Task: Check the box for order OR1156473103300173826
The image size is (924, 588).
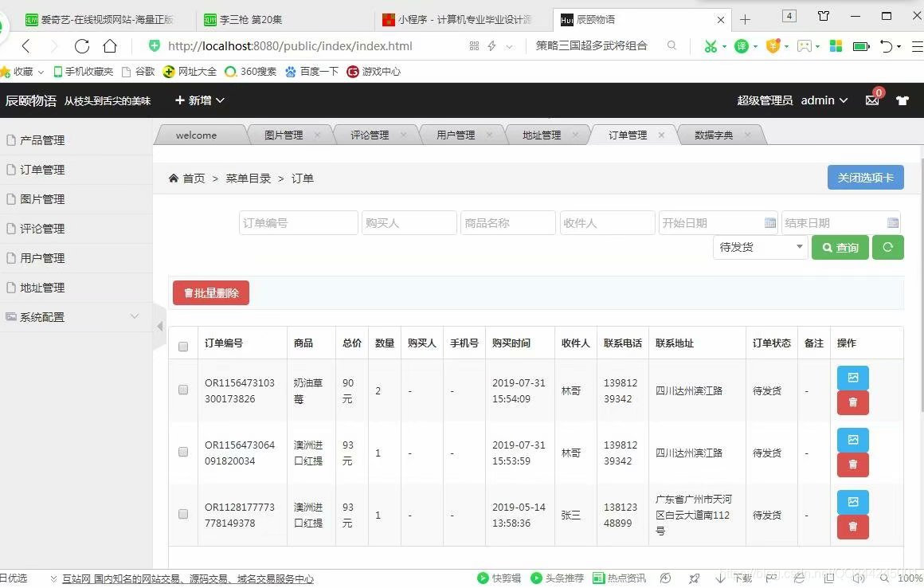Action: tap(183, 390)
